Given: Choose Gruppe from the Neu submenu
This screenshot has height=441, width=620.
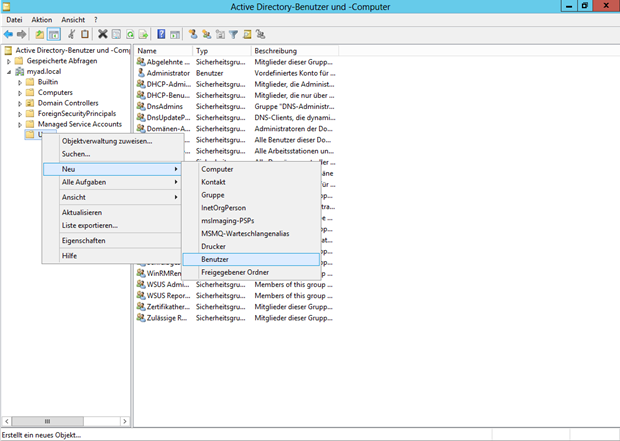Looking at the screenshot, I should (213, 195).
